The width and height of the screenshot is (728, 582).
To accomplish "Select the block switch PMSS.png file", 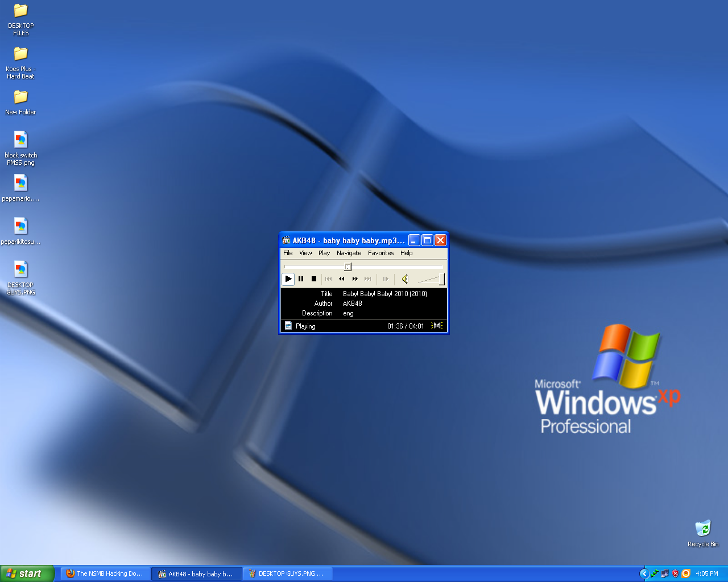I will [x=21, y=140].
